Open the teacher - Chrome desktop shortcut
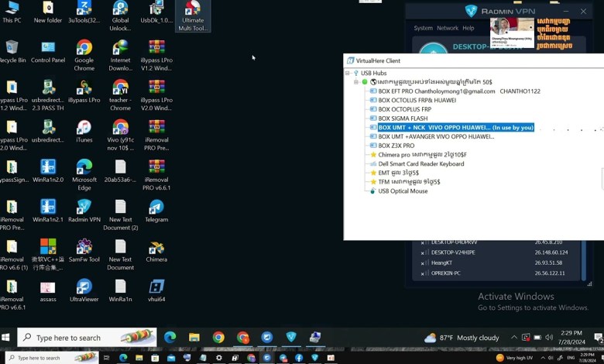The image size is (604, 364). (120, 95)
